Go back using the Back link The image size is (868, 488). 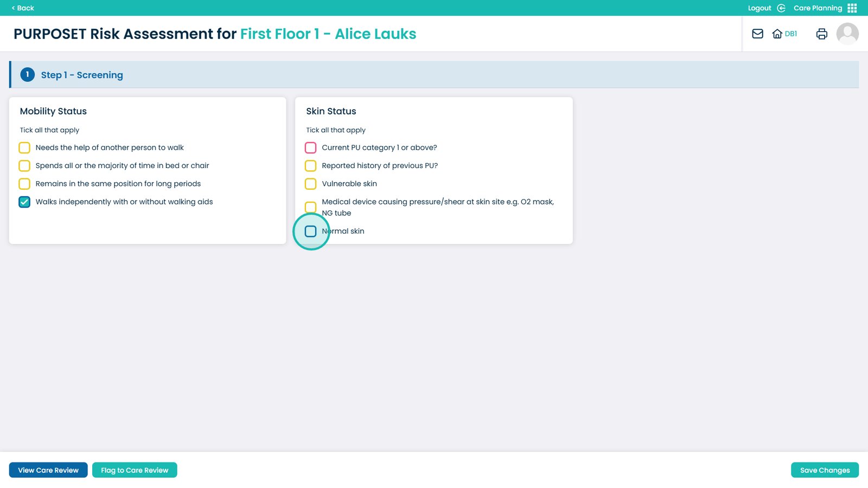(x=23, y=8)
